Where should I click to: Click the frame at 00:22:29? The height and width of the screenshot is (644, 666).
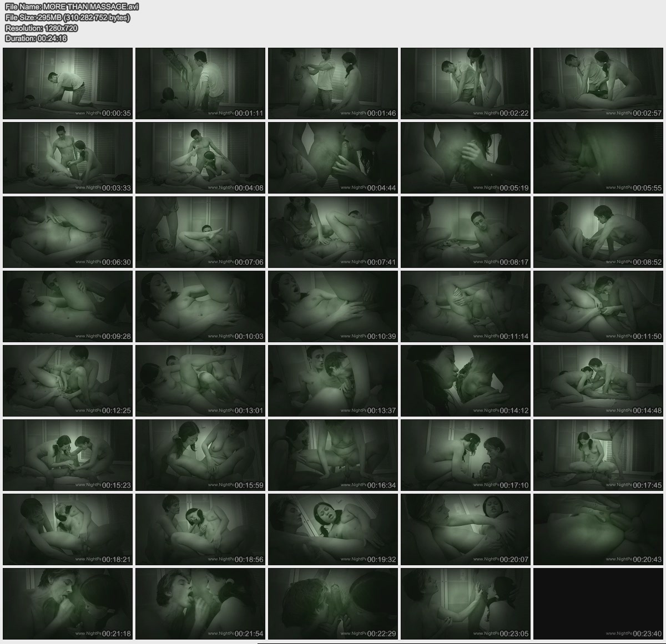coord(333,604)
